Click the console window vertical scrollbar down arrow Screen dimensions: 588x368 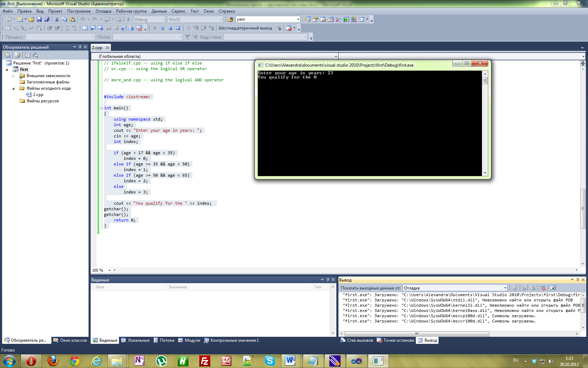tap(485, 173)
